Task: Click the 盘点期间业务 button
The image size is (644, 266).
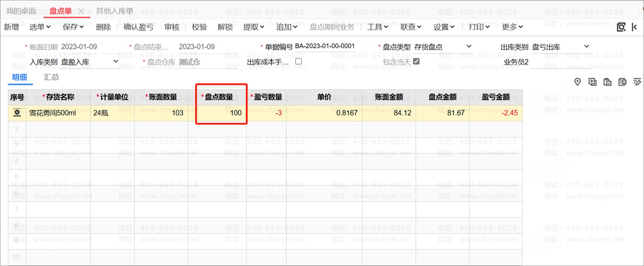Action: coord(332,27)
